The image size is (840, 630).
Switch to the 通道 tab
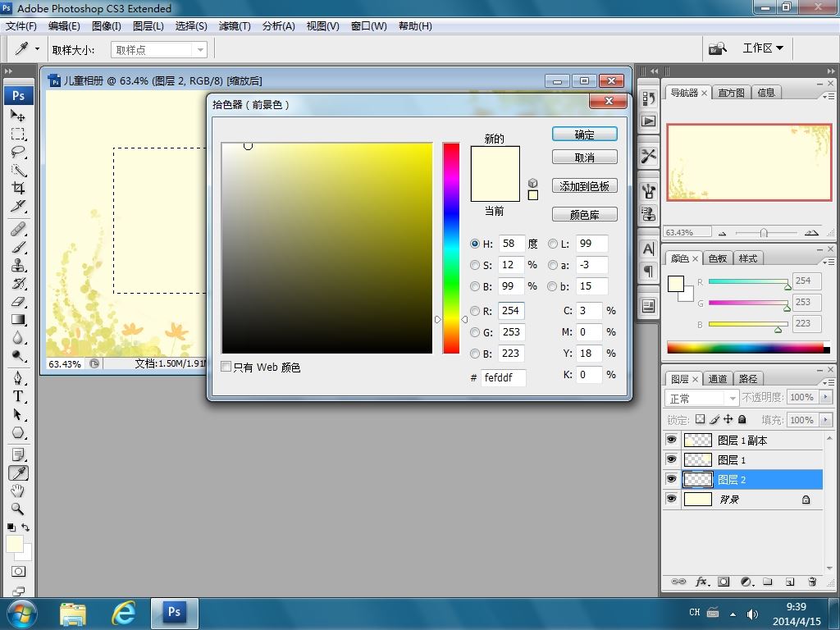[x=717, y=379]
